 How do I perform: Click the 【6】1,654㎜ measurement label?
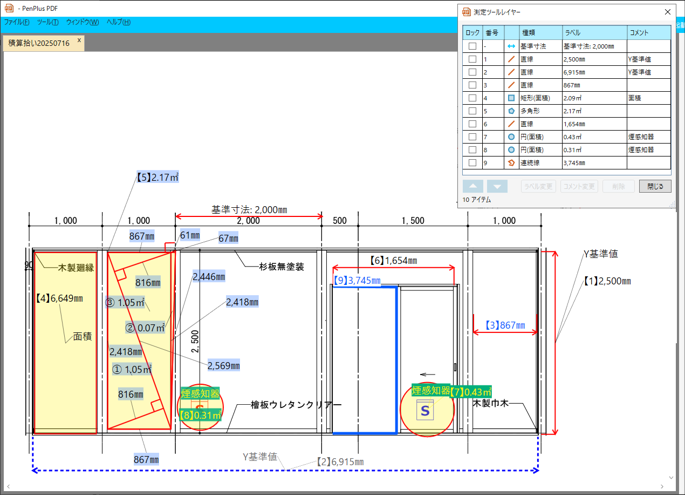coord(394,261)
